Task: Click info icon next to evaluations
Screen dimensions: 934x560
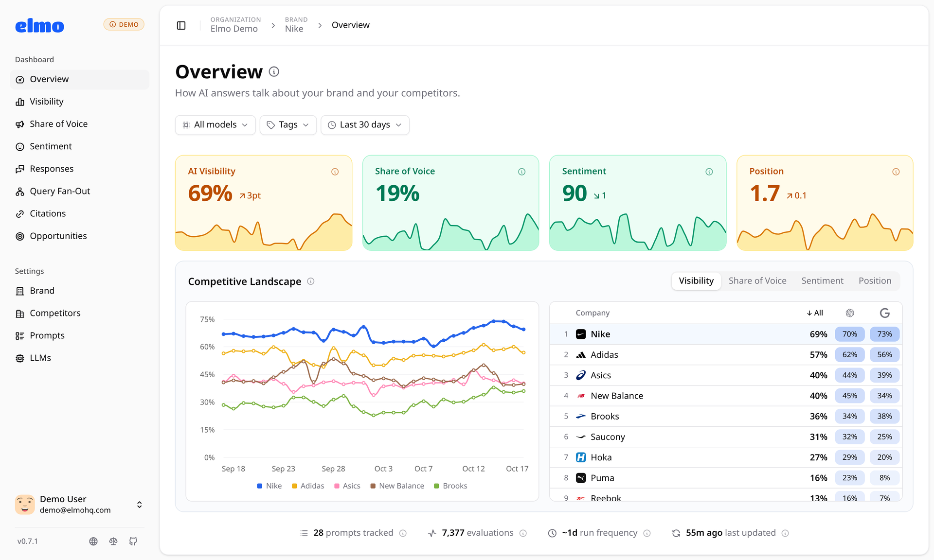Action: point(523,533)
